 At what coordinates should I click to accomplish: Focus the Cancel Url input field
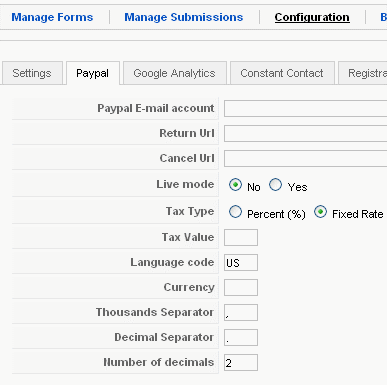click(305, 158)
